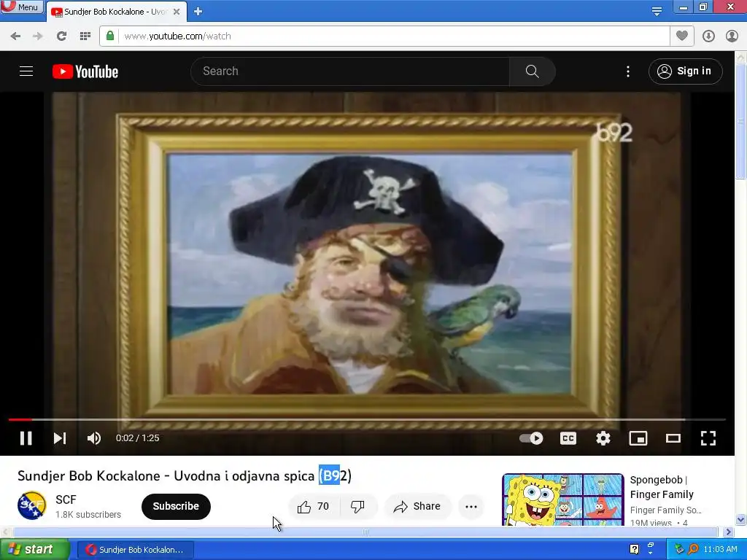
Task: Click the horizontal scrollbar right arrow
Action: click(x=729, y=532)
